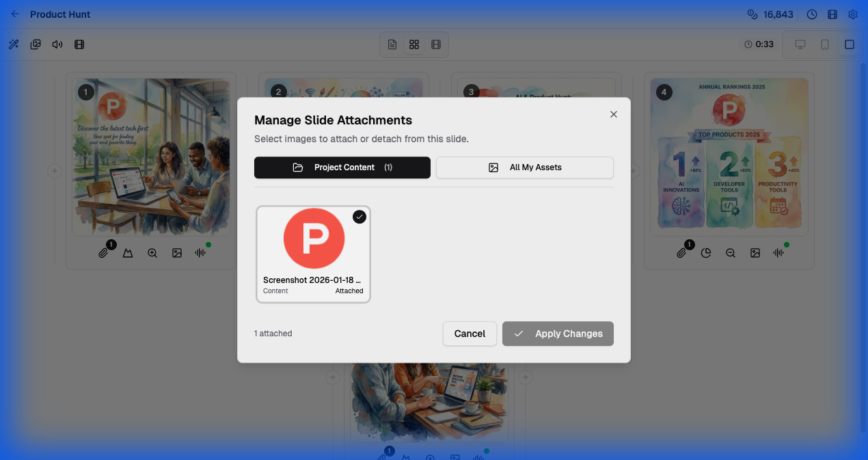Viewport: 868px width, 460px height.
Task: Click the audio waveform icon under slide 4
Action: pyautogui.click(x=778, y=253)
